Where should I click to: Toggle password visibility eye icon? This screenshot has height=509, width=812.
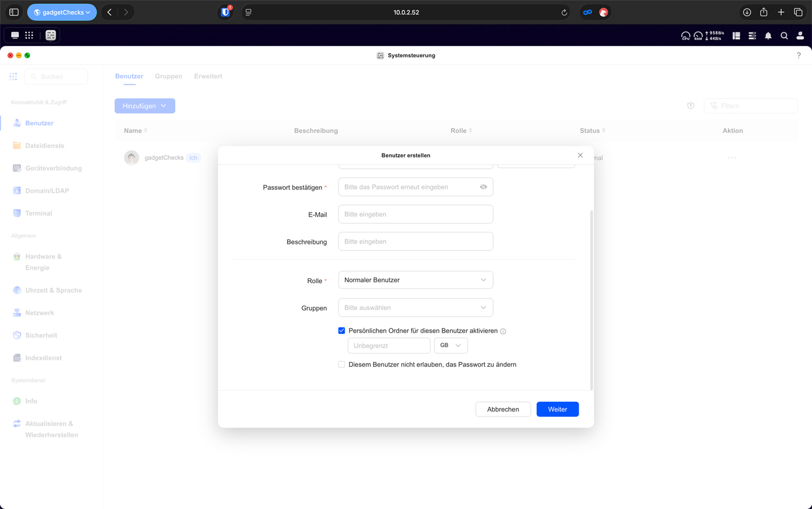pos(483,187)
